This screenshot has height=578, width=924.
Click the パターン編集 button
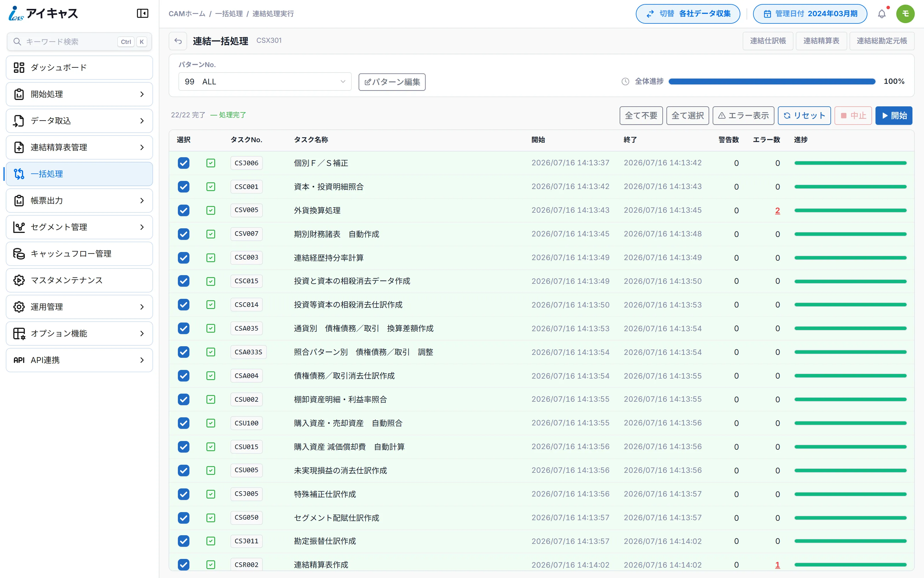(x=392, y=82)
